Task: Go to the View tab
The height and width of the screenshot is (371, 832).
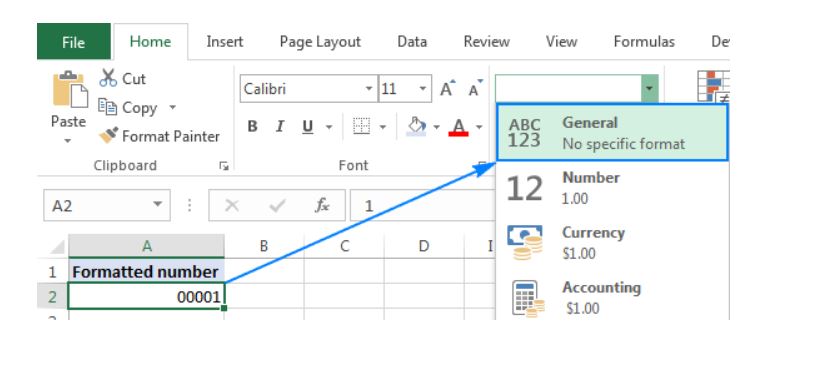Action: [561, 42]
